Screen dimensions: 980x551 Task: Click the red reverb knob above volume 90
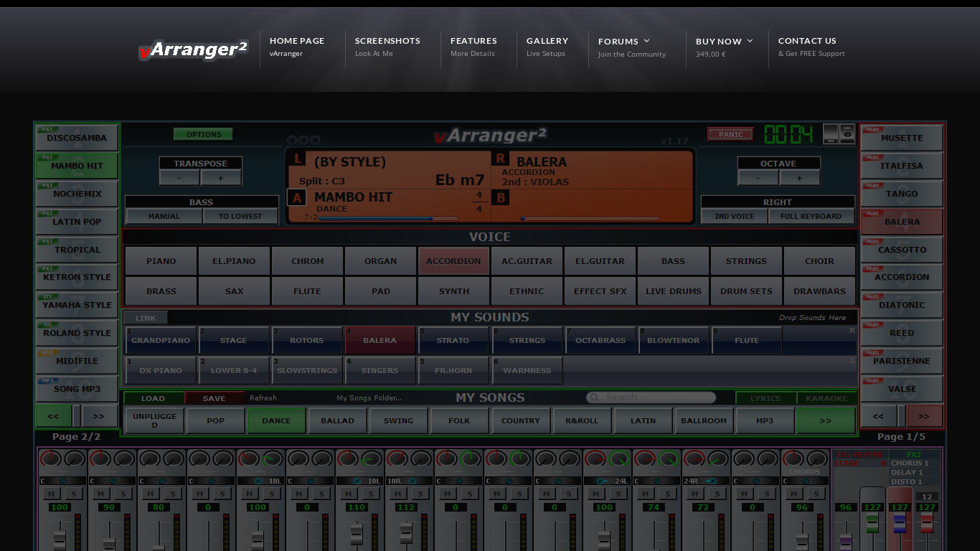[x=99, y=458]
